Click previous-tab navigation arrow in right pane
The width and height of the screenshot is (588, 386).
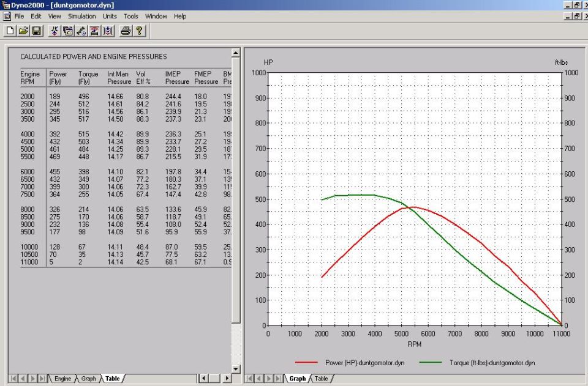click(x=258, y=379)
